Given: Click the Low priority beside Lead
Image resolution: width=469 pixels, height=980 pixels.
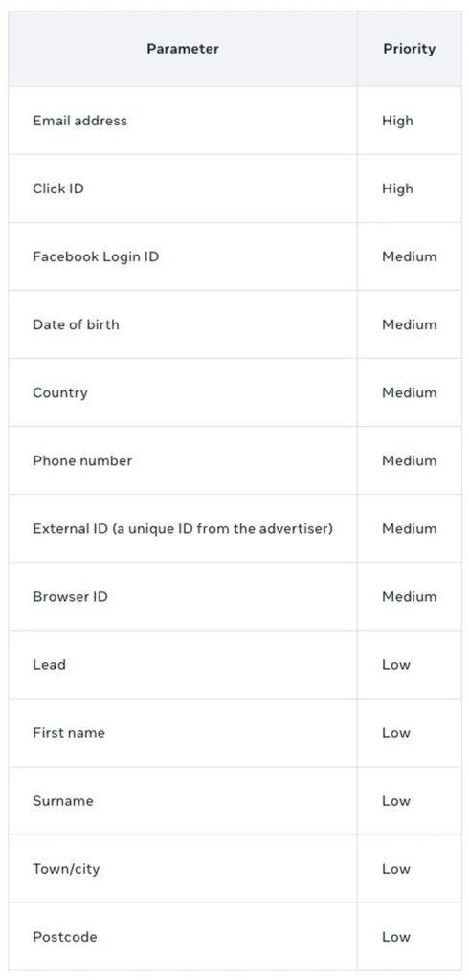Looking at the screenshot, I should [396, 664].
